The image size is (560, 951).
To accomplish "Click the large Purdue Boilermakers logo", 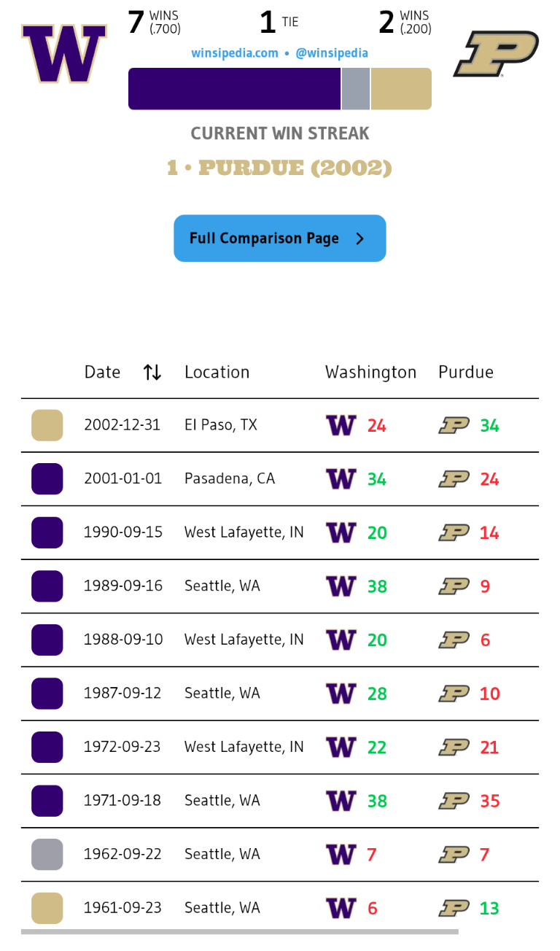I will 496,53.
